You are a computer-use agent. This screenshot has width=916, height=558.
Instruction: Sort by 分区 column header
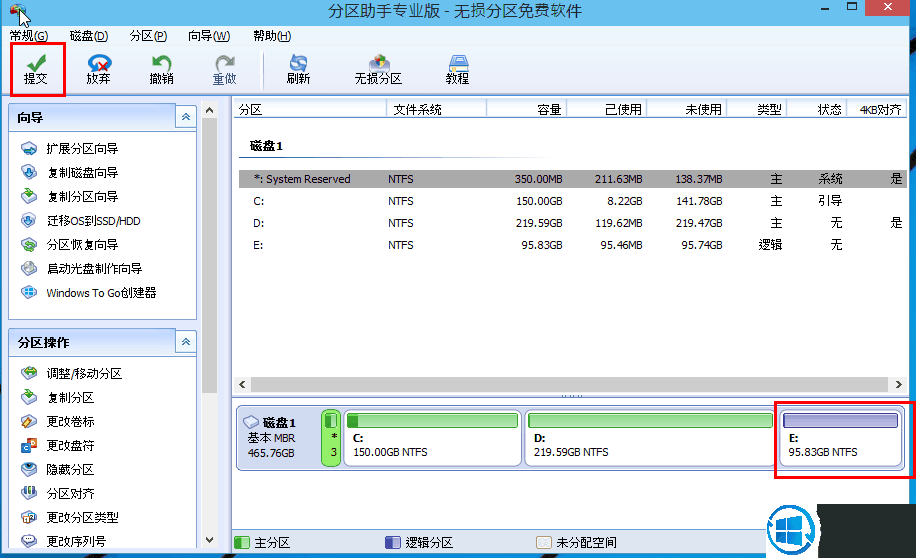coord(310,109)
